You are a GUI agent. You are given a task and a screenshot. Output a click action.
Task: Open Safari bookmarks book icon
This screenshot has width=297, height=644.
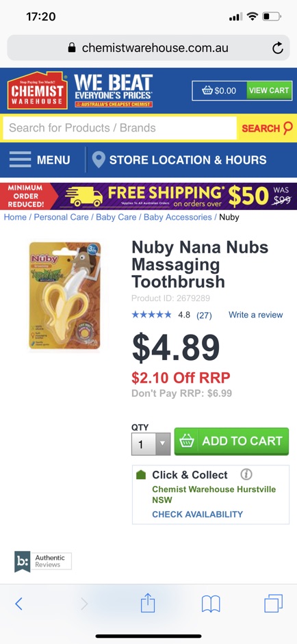(211, 604)
